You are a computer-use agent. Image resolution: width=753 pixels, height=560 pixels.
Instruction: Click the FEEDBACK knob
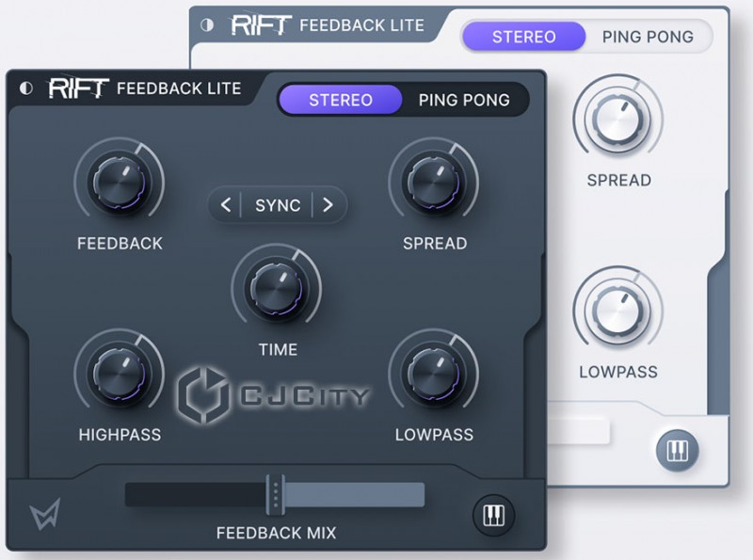pos(120,183)
